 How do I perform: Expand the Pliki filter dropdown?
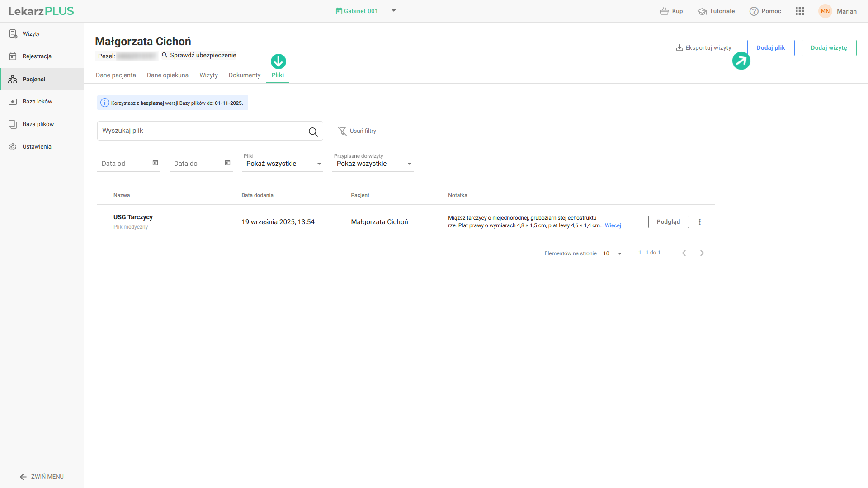point(319,164)
